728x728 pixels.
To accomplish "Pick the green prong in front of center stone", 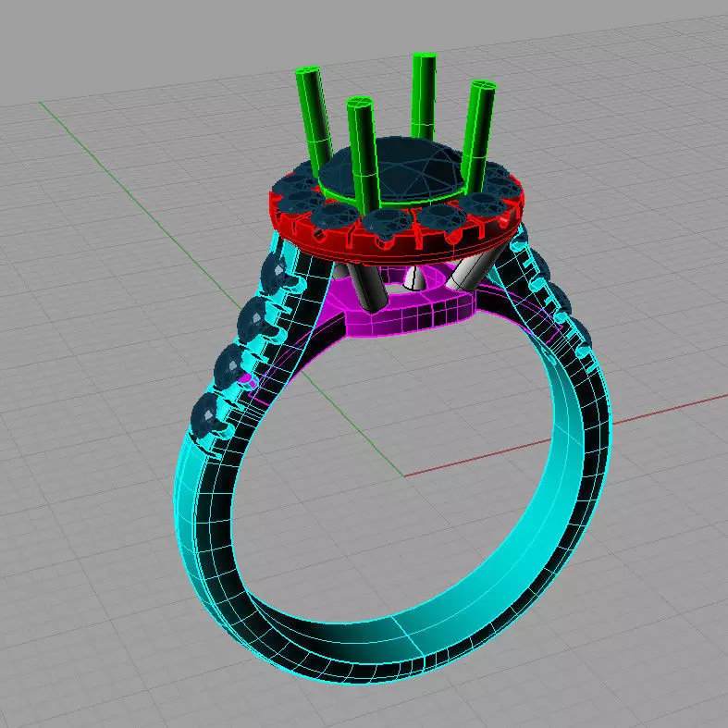I will [364, 154].
